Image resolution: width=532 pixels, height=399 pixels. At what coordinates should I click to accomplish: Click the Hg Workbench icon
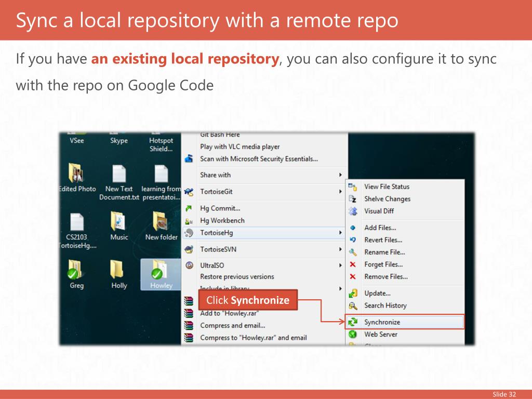click(x=189, y=221)
